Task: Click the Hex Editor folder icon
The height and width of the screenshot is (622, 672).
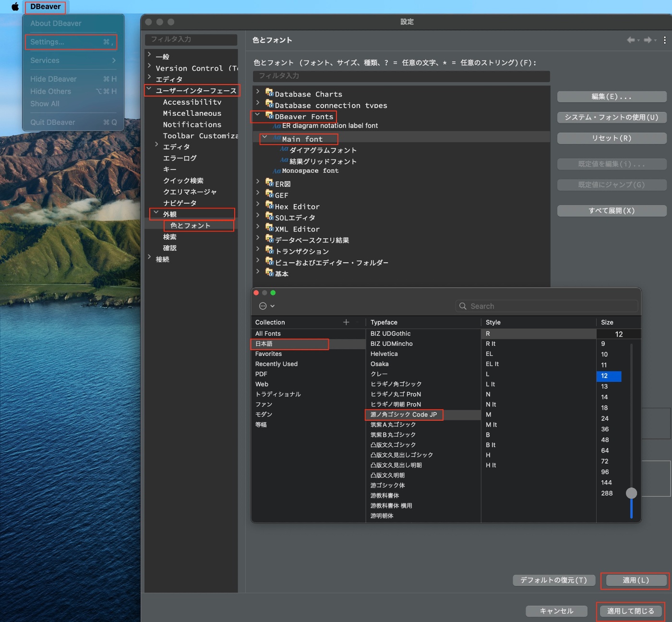Action: 269,205
